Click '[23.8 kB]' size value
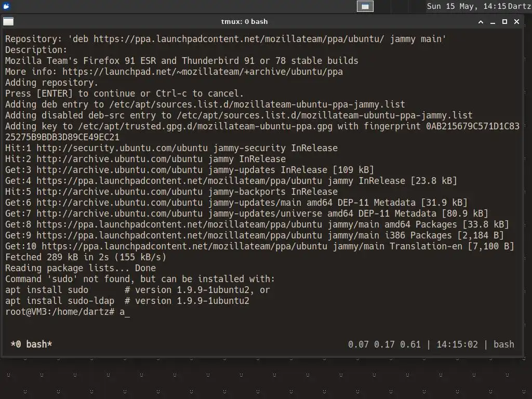Viewport: 532px width, 399px height. 434,180
